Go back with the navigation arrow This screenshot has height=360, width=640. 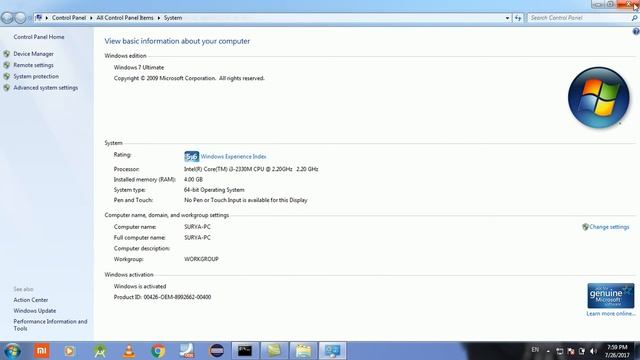pyautogui.click(x=7, y=18)
